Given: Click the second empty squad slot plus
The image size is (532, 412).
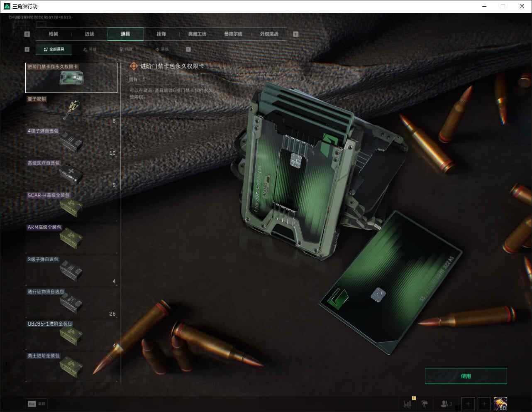Looking at the screenshot, I should pyautogui.click(x=484, y=404).
